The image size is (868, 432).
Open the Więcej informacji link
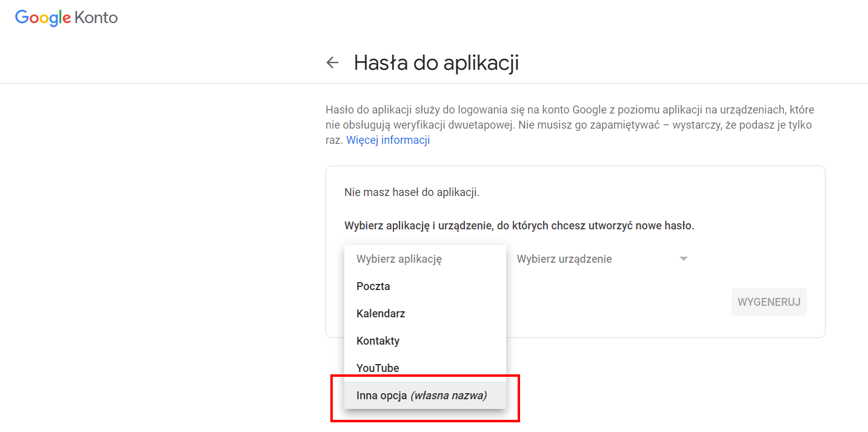pyautogui.click(x=388, y=140)
